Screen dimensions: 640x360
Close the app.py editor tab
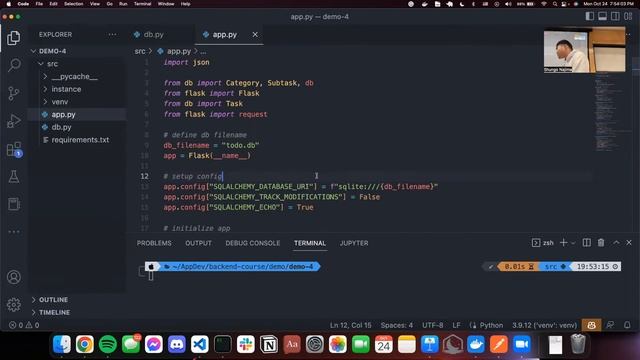pos(255,35)
